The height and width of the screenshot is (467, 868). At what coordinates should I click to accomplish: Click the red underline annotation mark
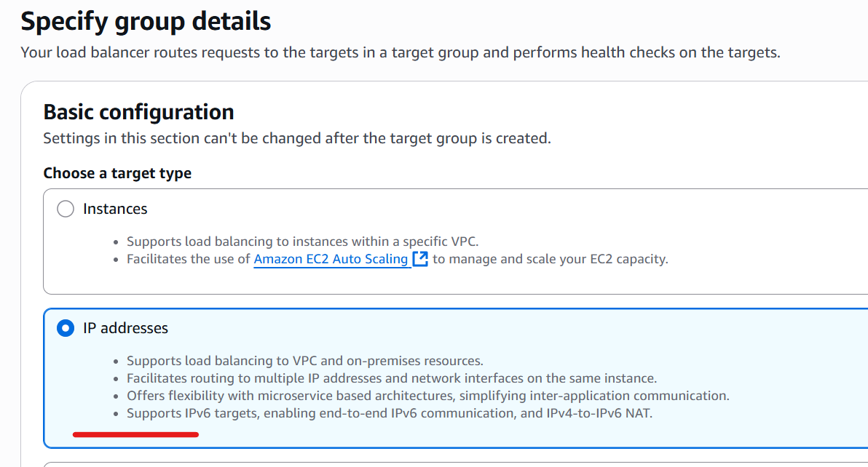(x=135, y=434)
